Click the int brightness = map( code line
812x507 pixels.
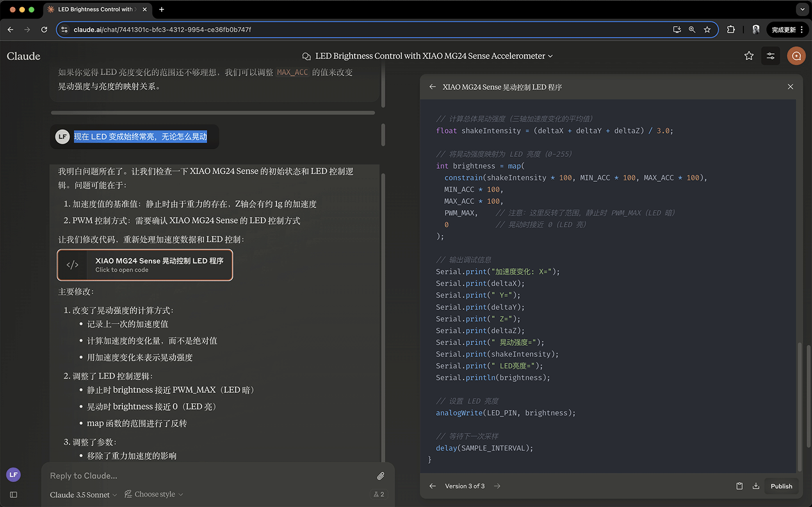click(x=480, y=166)
